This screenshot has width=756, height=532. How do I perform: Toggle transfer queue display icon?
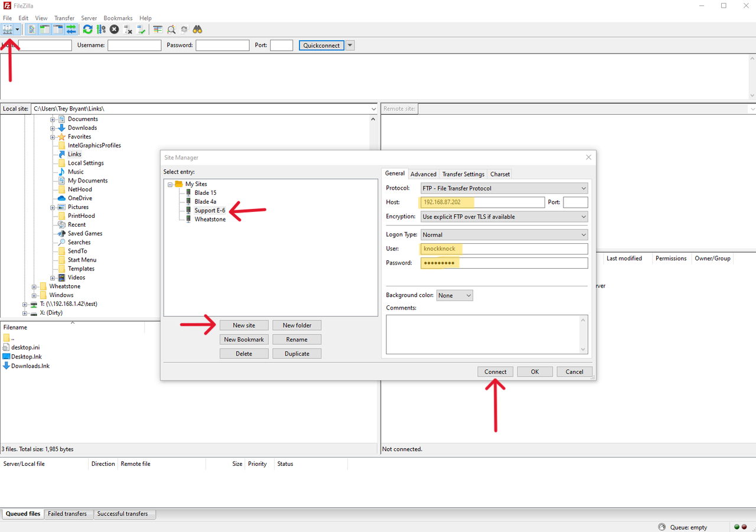pos(71,29)
